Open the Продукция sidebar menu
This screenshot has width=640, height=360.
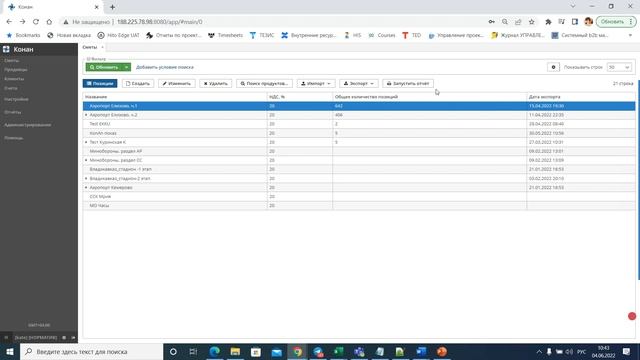pyautogui.click(x=16, y=70)
